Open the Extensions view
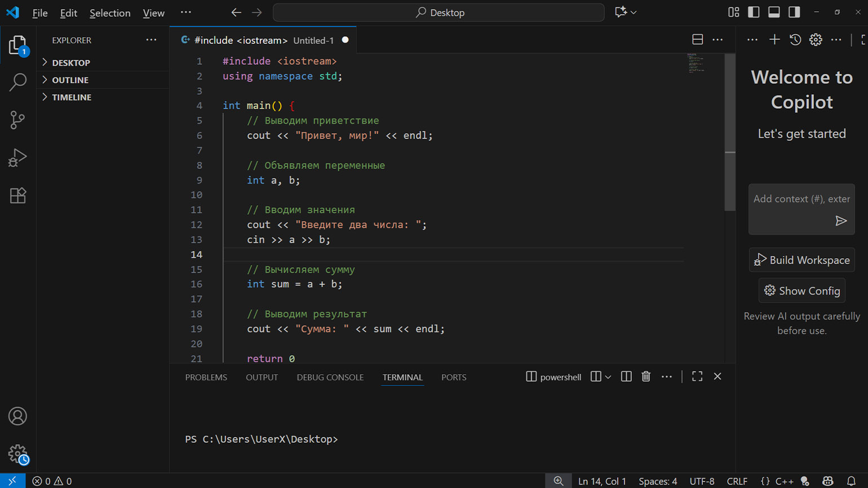The height and width of the screenshot is (488, 868). coord(17,196)
